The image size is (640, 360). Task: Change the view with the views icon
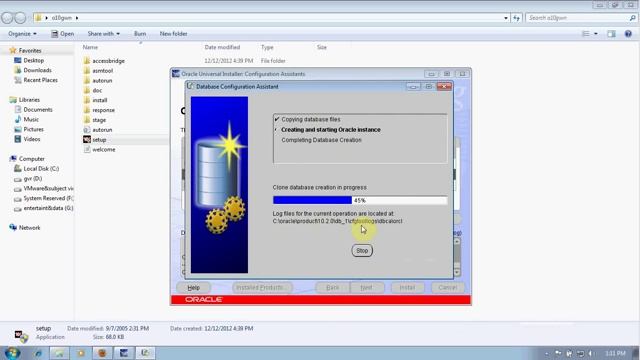(x=585, y=34)
